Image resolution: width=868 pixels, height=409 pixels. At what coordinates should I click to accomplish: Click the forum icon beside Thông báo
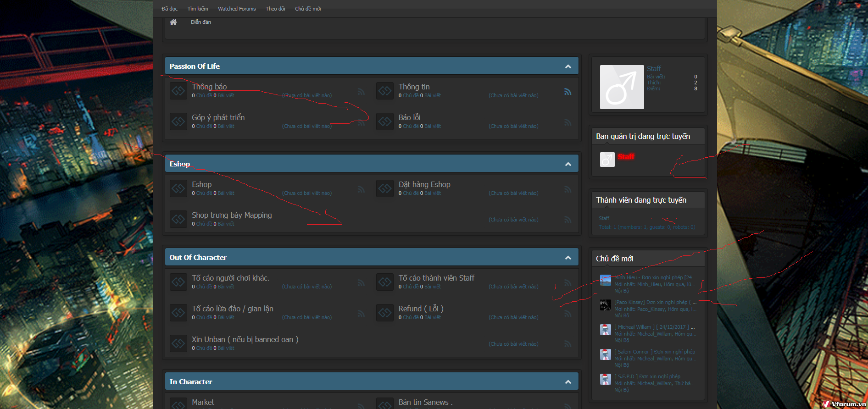(178, 91)
